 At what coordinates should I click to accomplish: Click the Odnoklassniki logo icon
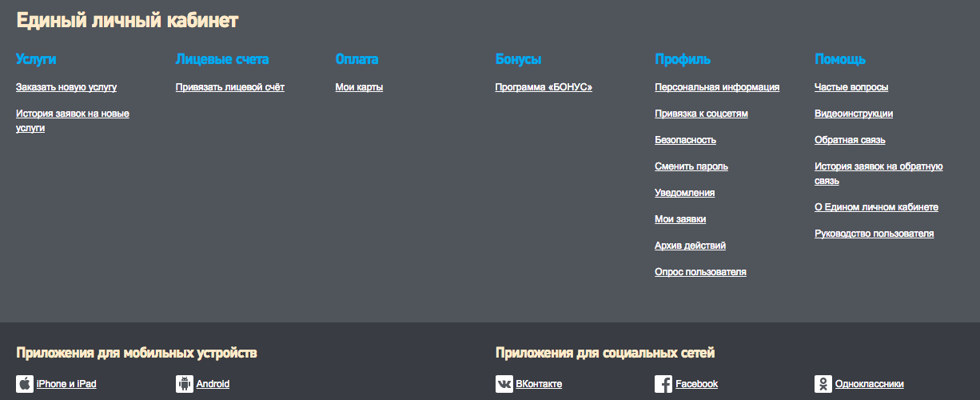pyautogui.click(x=823, y=384)
